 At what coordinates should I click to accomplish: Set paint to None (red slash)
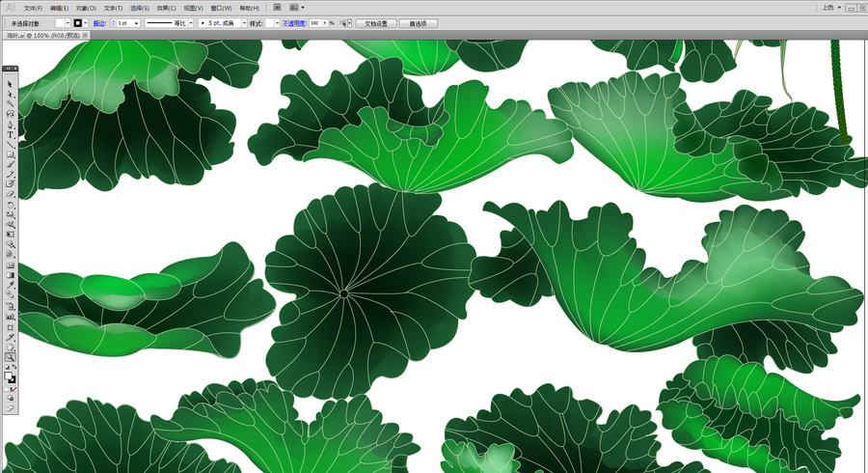[x=14, y=389]
